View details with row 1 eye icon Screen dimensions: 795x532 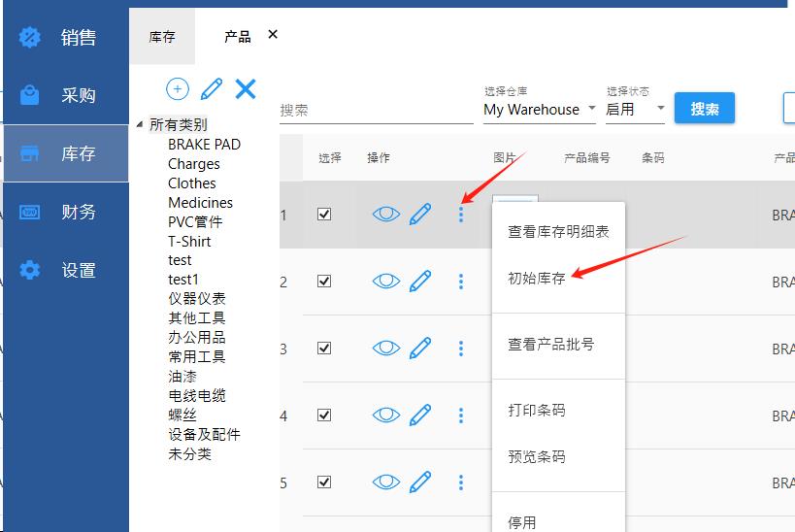(386, 215)
